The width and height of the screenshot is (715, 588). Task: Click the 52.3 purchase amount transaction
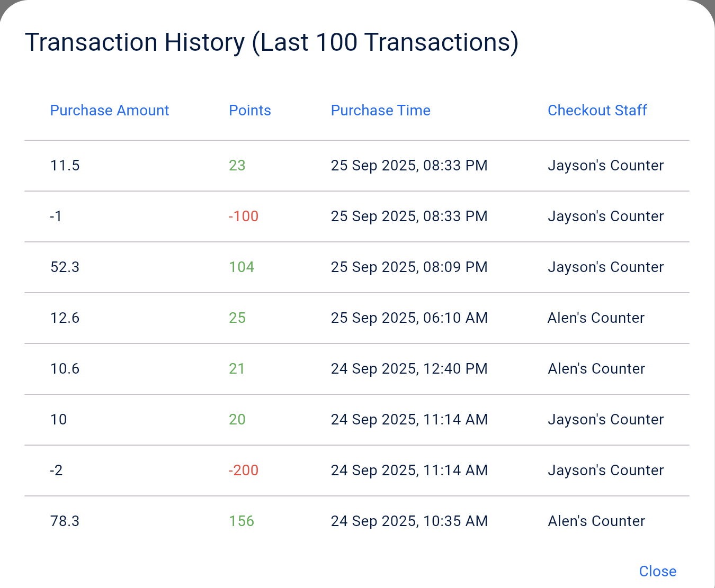coord(65,267)
